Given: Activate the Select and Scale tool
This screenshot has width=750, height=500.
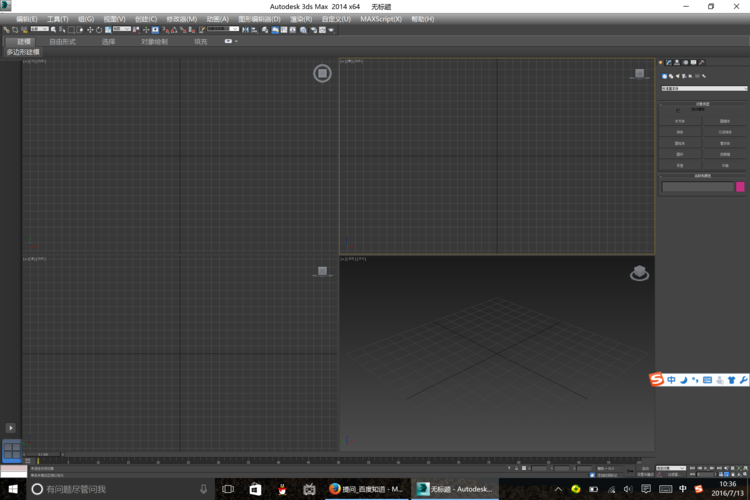Looking at the screenshot, I should point(108,30).
